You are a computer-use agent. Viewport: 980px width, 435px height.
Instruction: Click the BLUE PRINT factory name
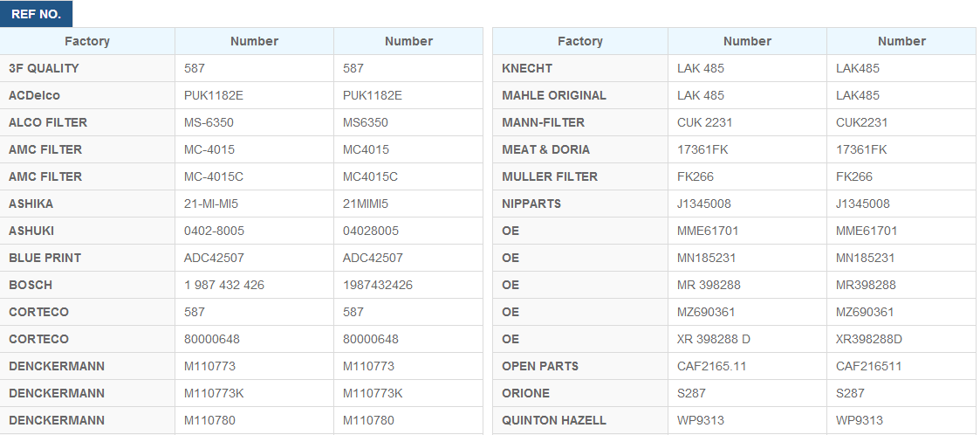(45, 258)
